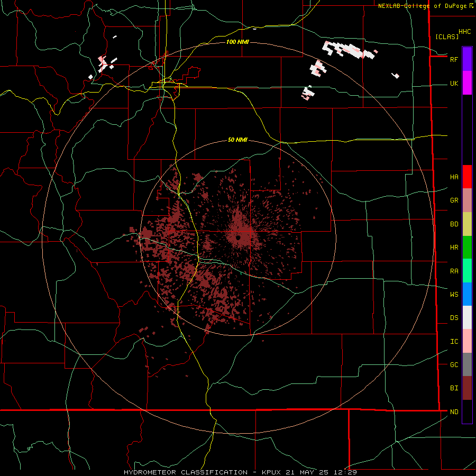
Task: Click the BI legend label
Action: tap(454, 388)
